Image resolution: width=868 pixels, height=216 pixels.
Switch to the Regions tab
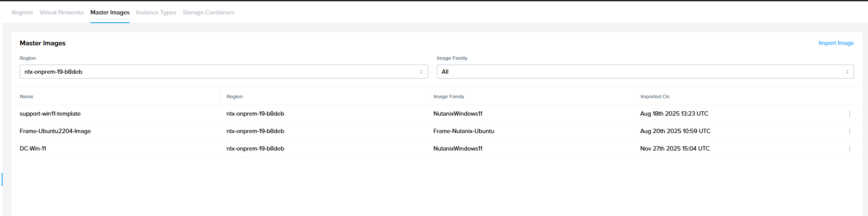pyautogui.click(x=22, y=12)
